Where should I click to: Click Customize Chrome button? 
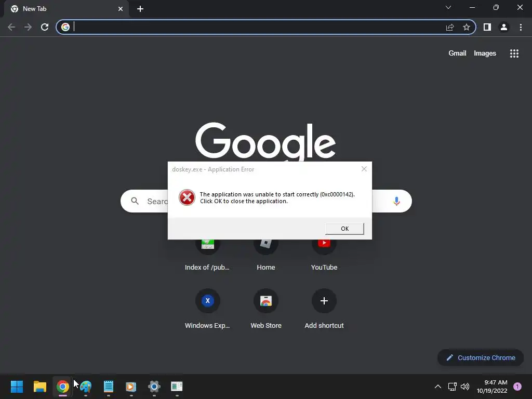(481, 357)
